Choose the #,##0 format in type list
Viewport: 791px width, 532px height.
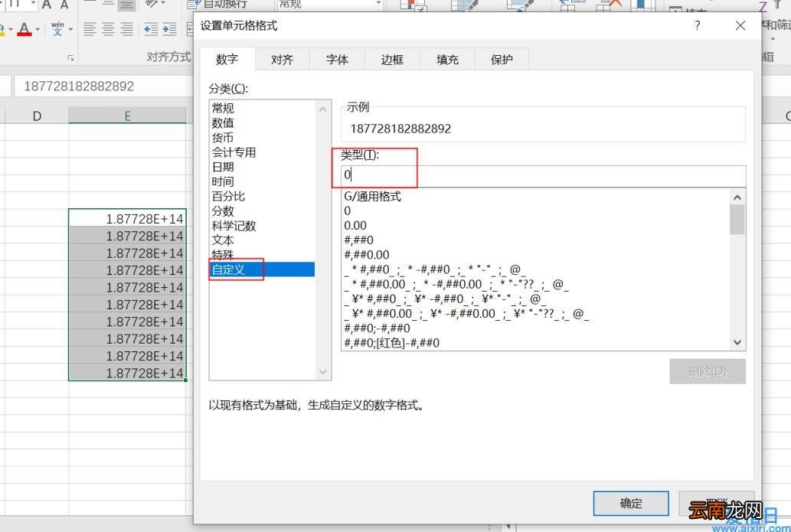pyautogui.click(x=358, y=240)
